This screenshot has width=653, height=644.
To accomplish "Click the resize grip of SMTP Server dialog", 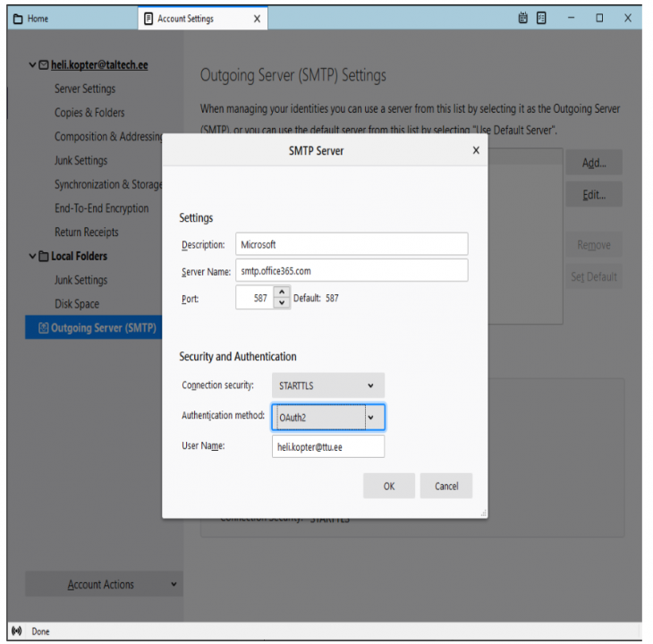I will click(x=484, y=513).
